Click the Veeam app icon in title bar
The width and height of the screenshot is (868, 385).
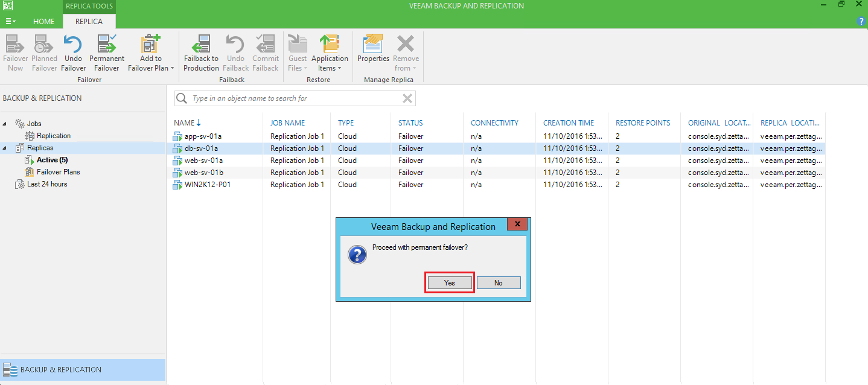point(7,5)
